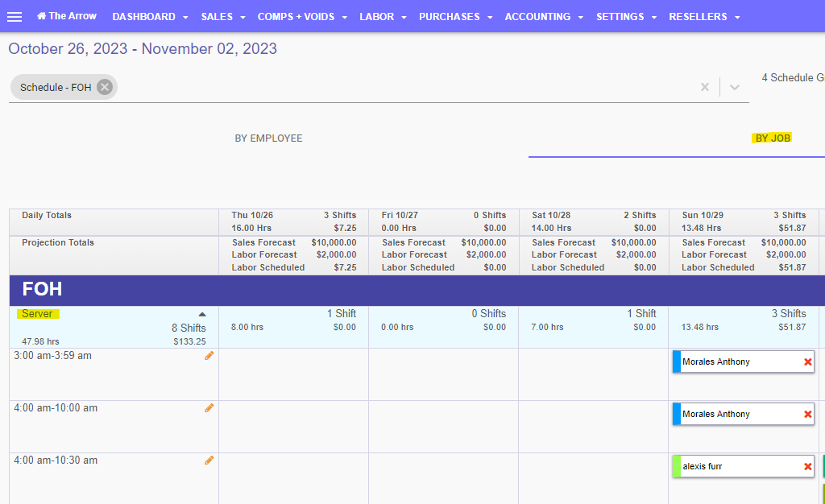Edit the 3:00 am-3:59 am shift with pencil icon

pyautogui.click(x=209, y=355)
